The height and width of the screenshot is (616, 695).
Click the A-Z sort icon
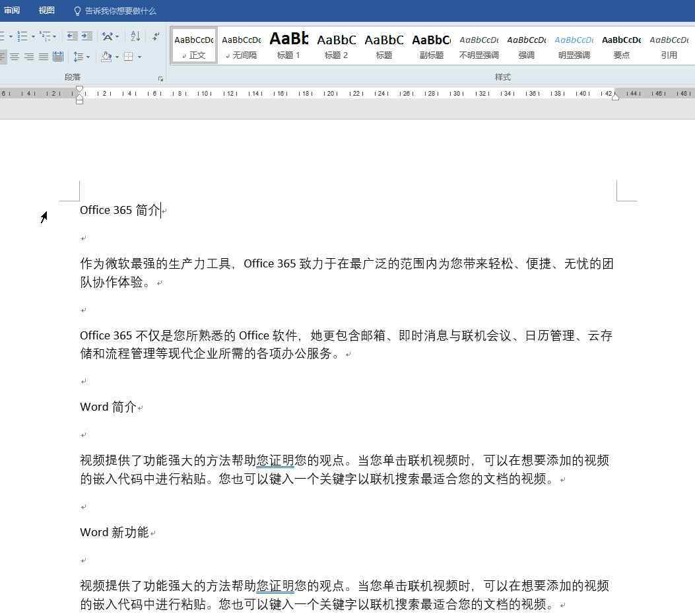pos(135,36)
